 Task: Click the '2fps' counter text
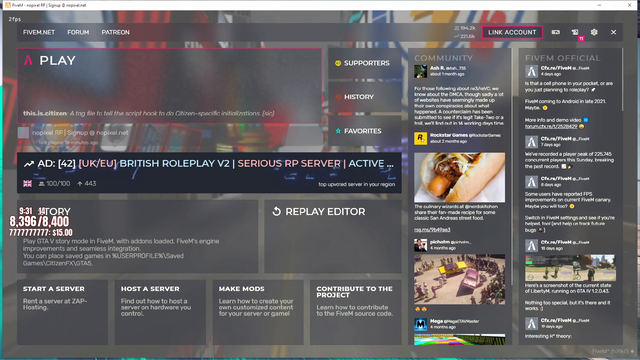15,19
